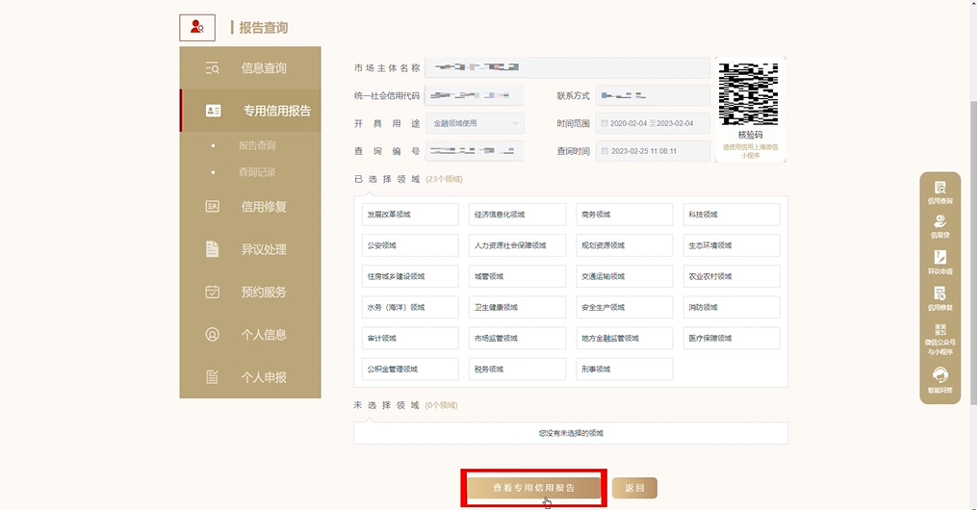
Task: Click calendar icon in the 时间范围 field
Action: [605, 123]
